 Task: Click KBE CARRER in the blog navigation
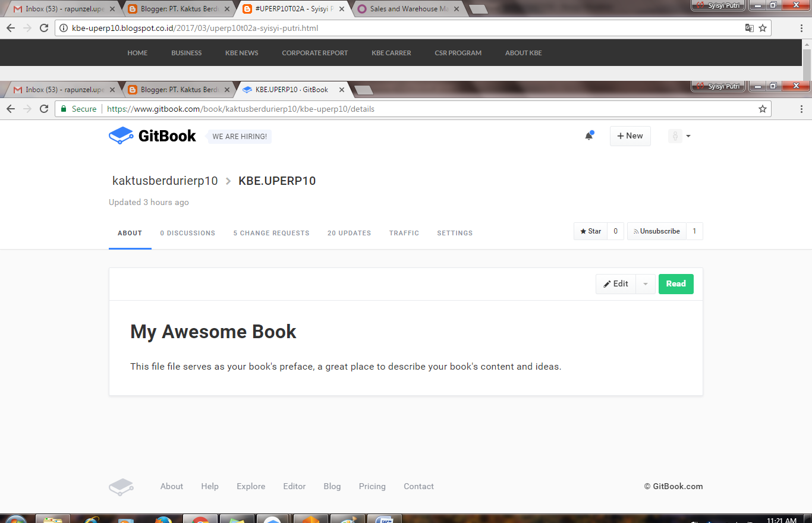point(391,53)
